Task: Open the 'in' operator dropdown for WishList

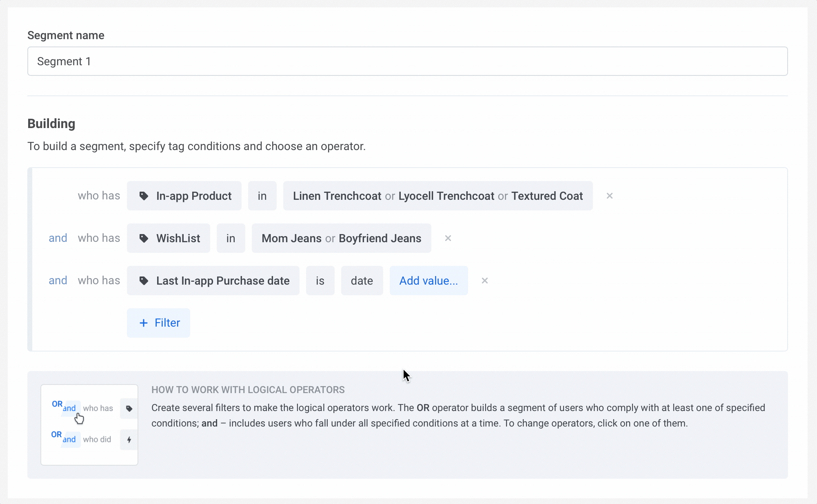Action: 231,238
